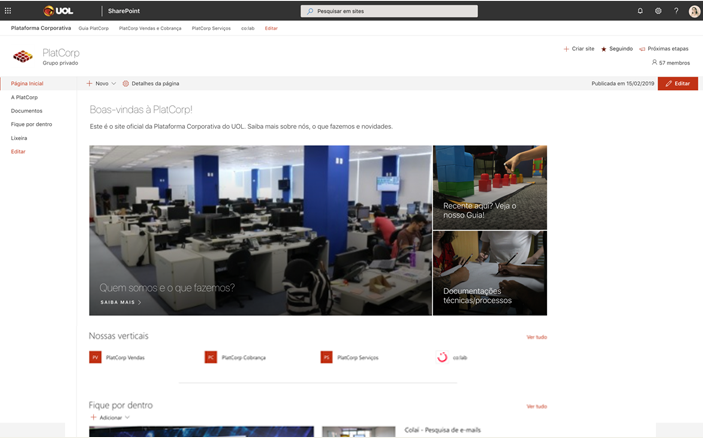The height and width of the screenshot is (438, 703).
Task: Click Editar under the left navigation
Action: coord(18,152)
